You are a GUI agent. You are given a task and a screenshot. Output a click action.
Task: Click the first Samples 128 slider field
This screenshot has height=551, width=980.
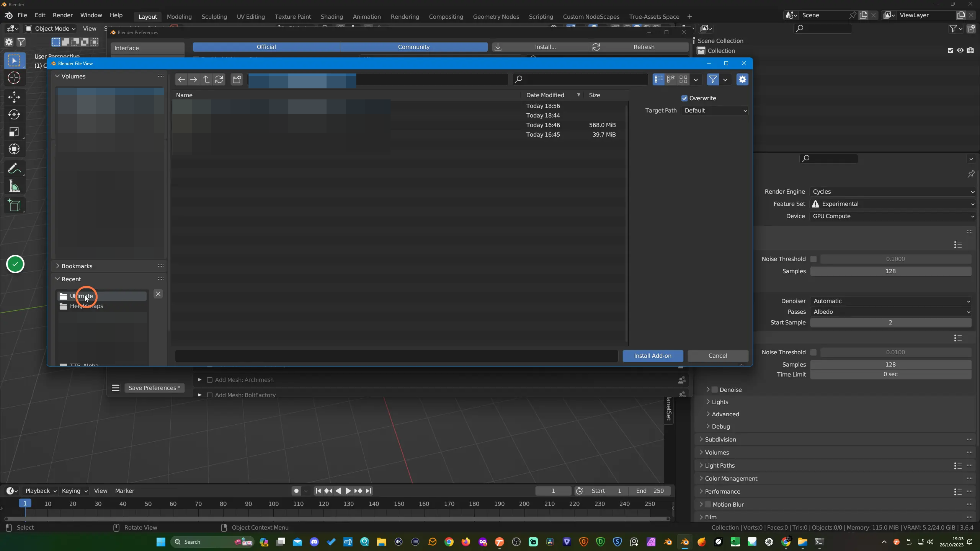coord(891,271)
